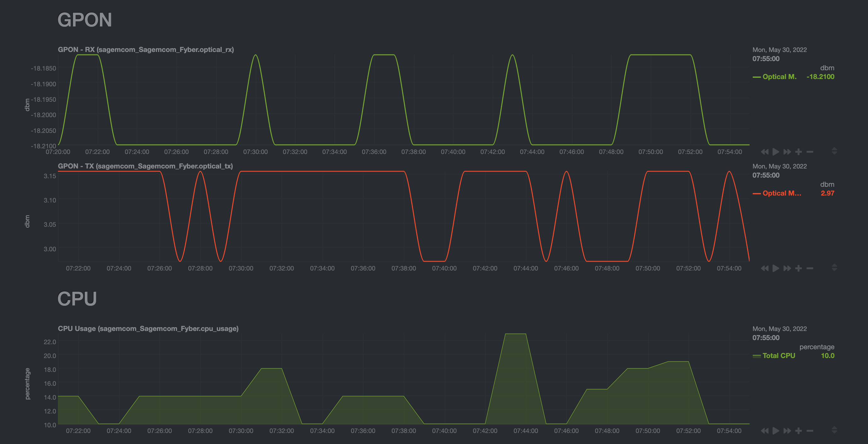This screenshot has width=868, height=444.
Task: Open the GPON - RX chart title link
Action: [146, 49]
